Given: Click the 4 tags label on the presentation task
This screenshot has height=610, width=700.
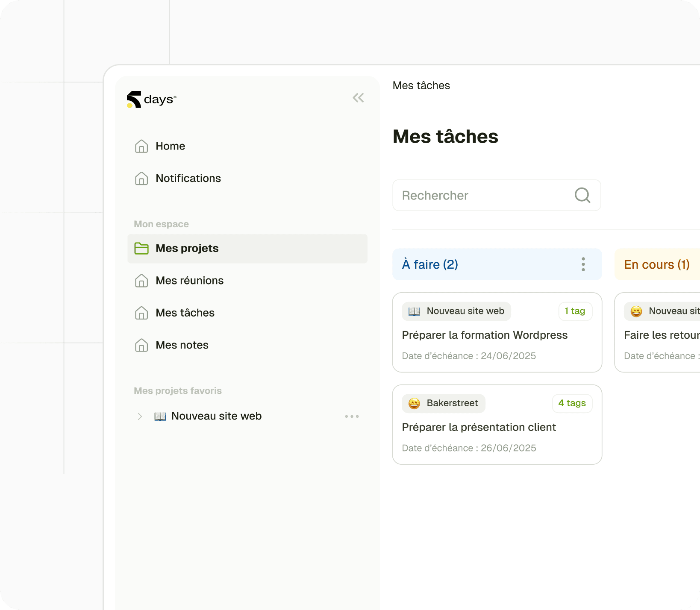Looking at the screenshot, I should [x=572, y=403].
